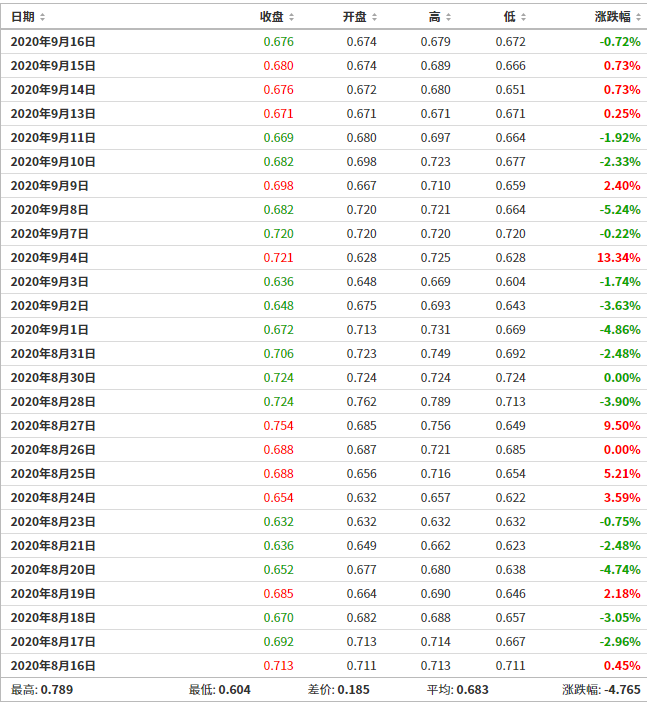Click the low value 0.622 on August 24

(x=511, y=498)
